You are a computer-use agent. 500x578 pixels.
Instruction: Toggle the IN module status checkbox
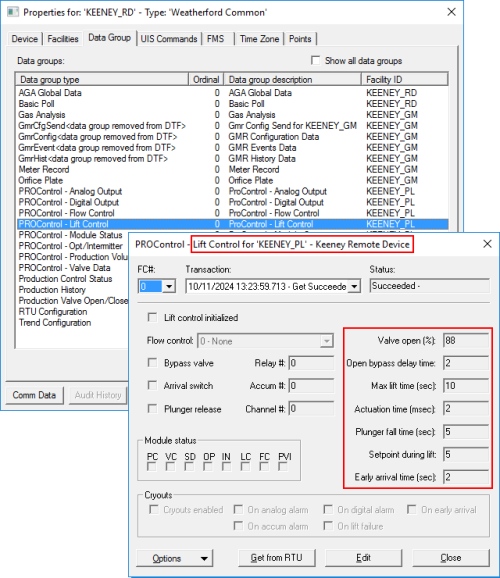226,467
